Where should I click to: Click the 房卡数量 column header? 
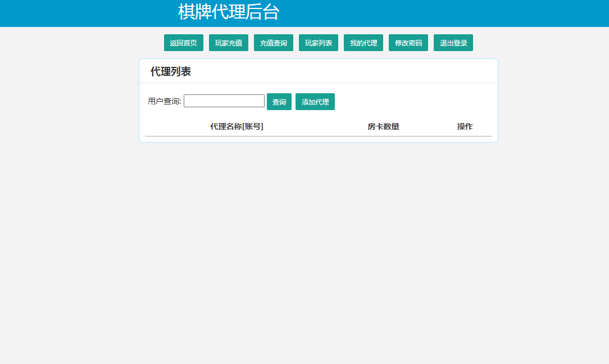point(383,126)
